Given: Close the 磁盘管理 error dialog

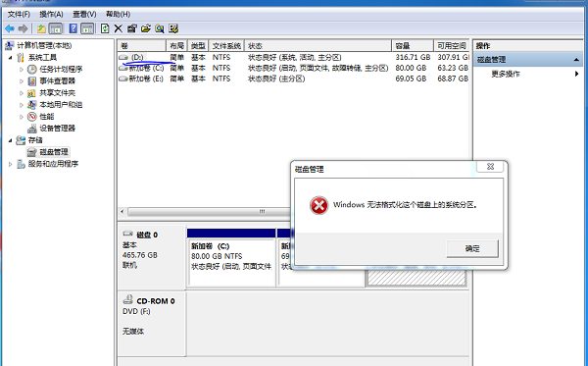Looking at the screenshot, I should (490, 166).
